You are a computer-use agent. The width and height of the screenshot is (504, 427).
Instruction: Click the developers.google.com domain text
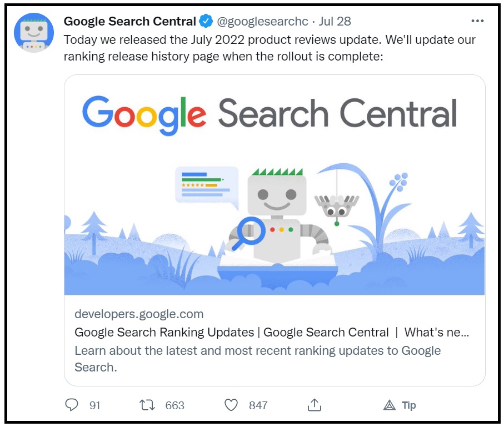(139, 314)
